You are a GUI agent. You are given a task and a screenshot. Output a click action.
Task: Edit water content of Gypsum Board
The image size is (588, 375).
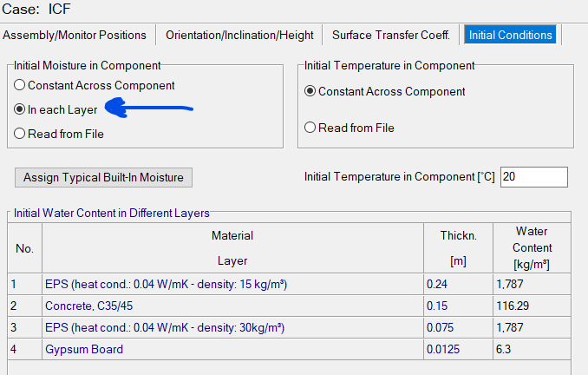pos(531,349)
